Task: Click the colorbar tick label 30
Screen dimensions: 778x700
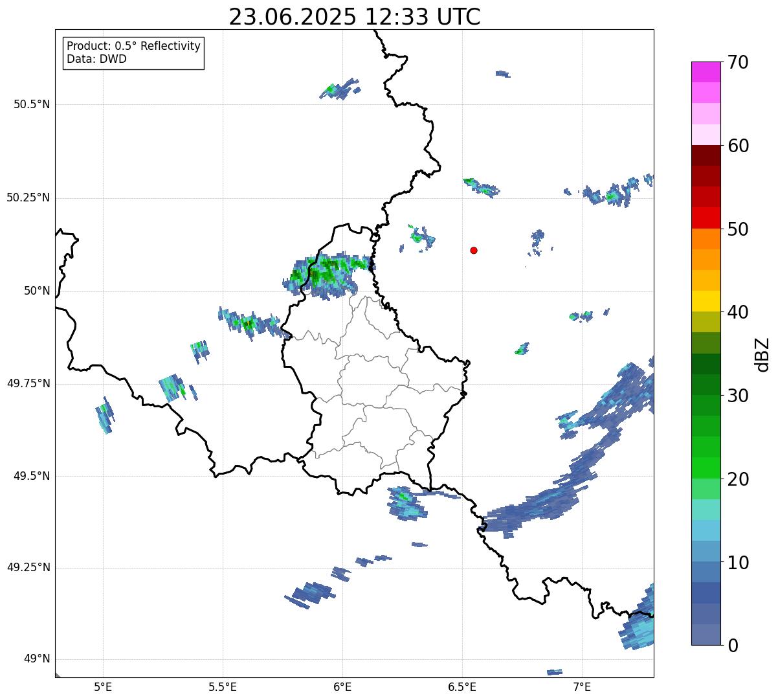Action: coord(737,396)
